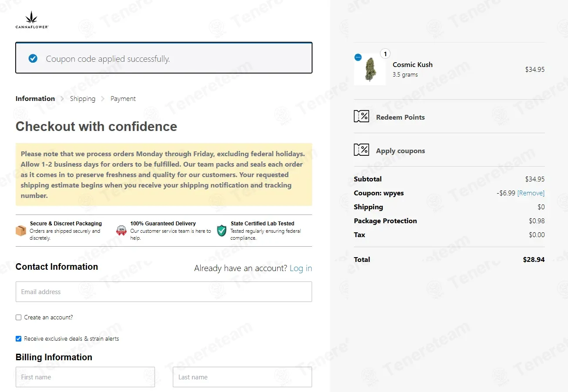The image size is (568, 392).
Task: Go to the Payment step
Action: pos(123,98)
